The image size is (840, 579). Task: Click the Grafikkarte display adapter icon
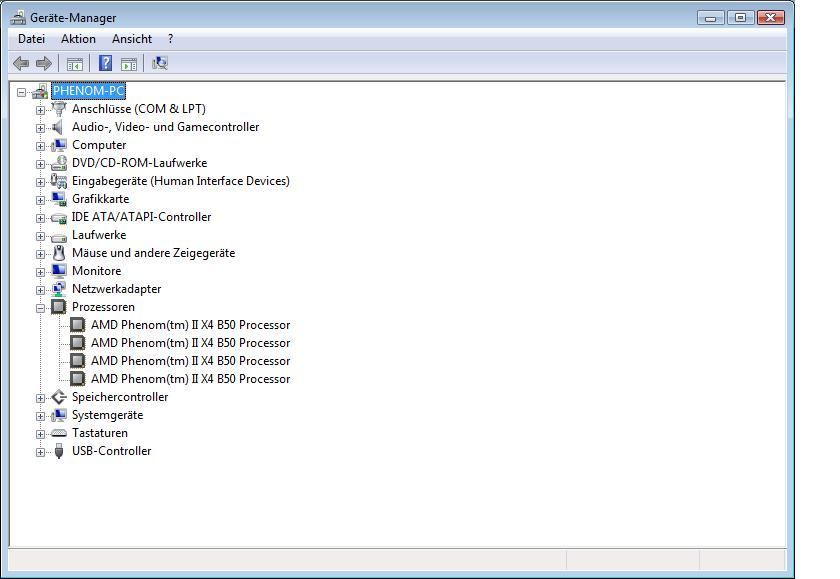click(59, 199)
